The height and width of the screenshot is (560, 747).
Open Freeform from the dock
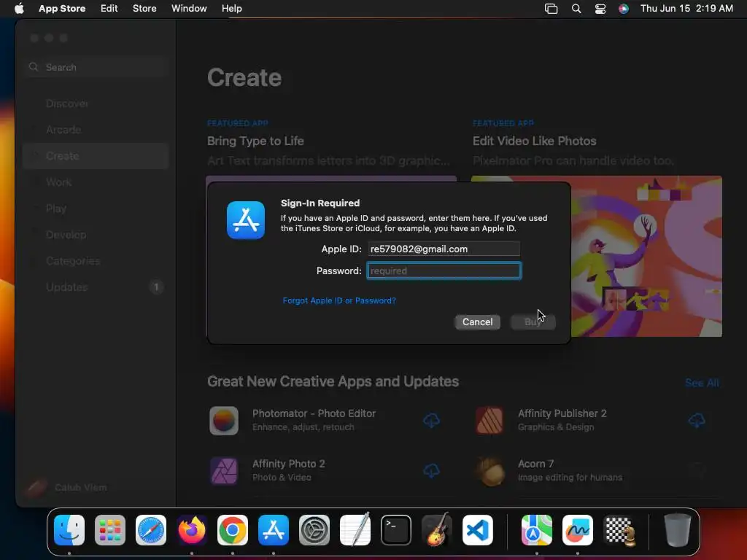click(578, 530)
